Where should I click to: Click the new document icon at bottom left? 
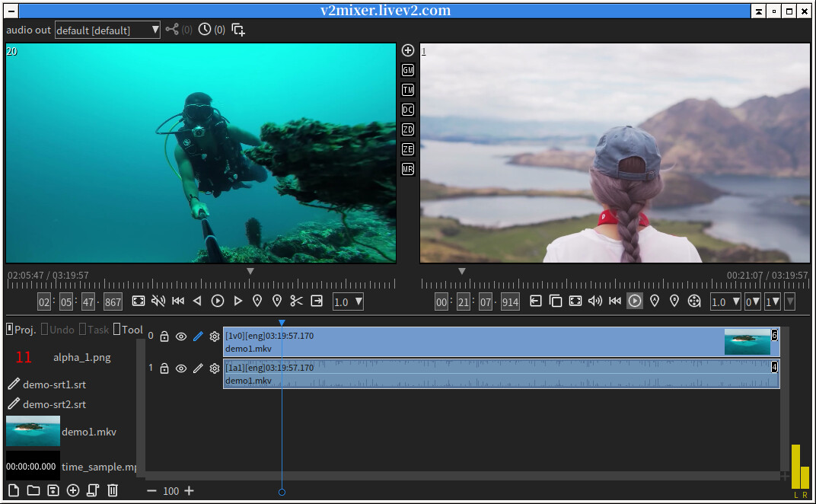tap(12, 491)
